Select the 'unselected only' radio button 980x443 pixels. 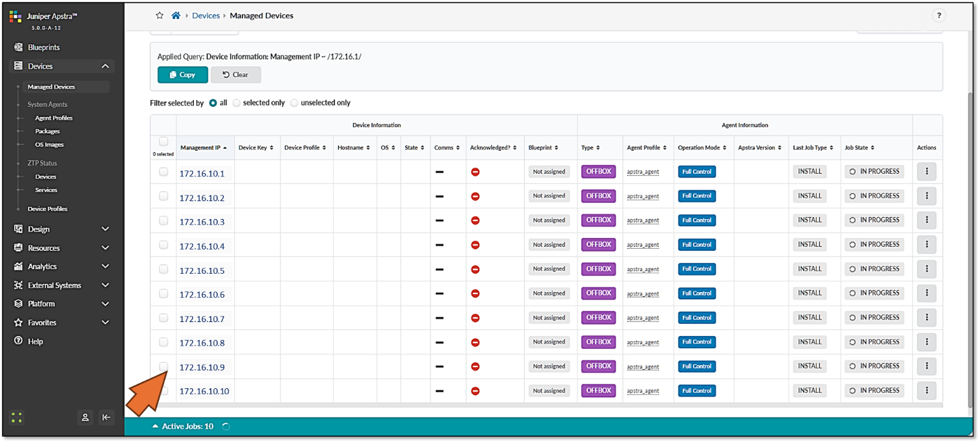click(x=294, y=103)
